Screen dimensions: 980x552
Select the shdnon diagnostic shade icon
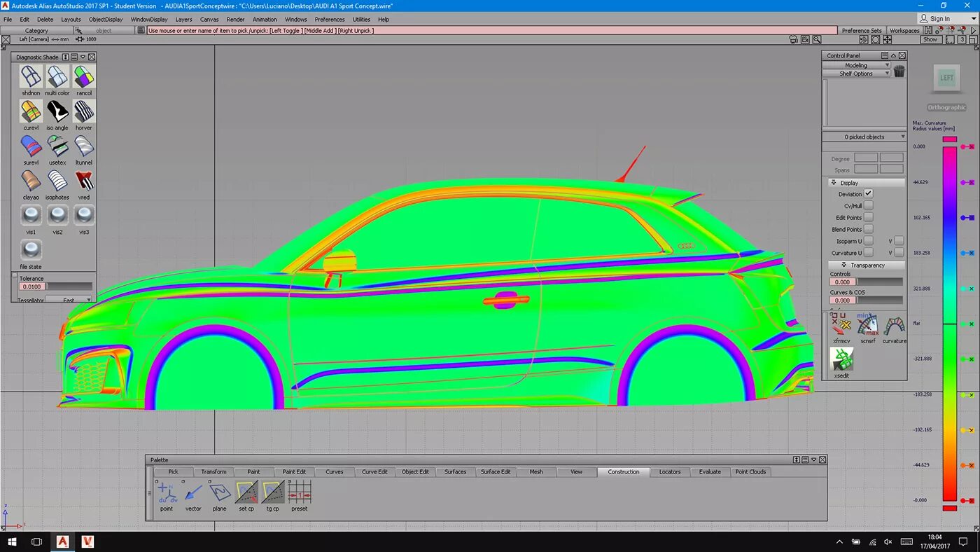pyautogui.click(x=31, y=76)
